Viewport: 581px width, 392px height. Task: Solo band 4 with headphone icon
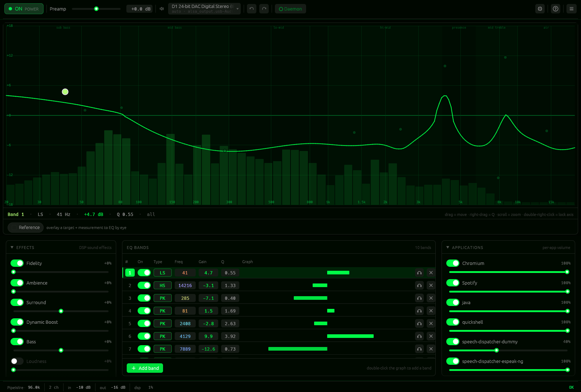419,311
